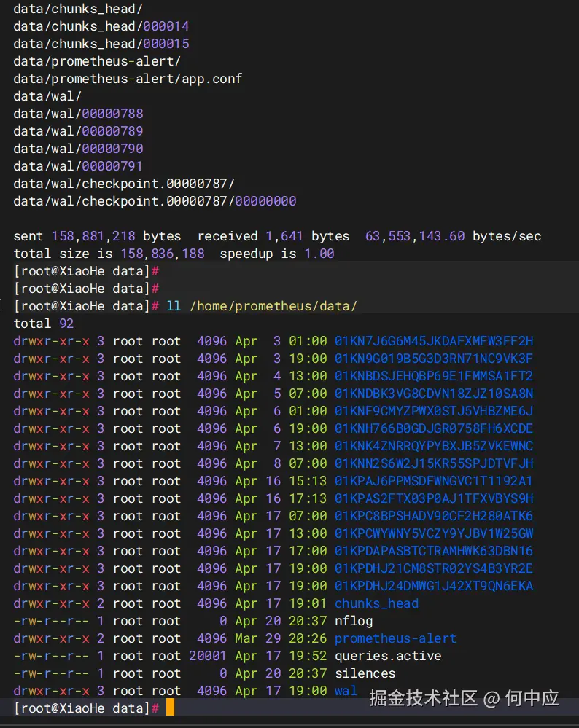Click directory 01KNH766B0GDJGR0758FH6XCDE
The image size is (579, 728).
pos(434,428)
